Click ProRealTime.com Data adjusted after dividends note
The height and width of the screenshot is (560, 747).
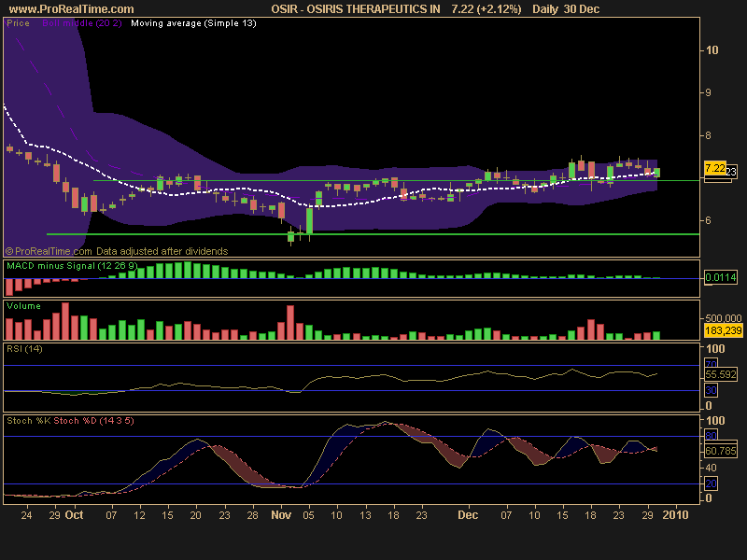(x=117, y=251)
